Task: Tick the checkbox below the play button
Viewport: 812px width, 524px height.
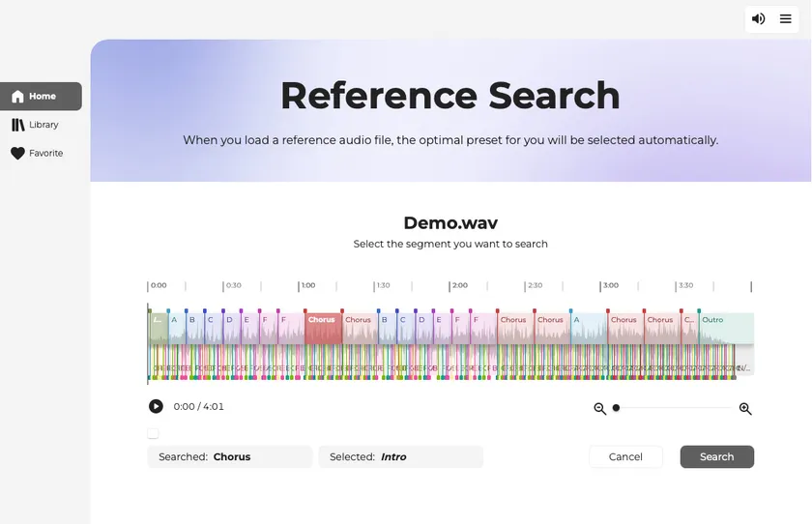Action: click(154, 433)
